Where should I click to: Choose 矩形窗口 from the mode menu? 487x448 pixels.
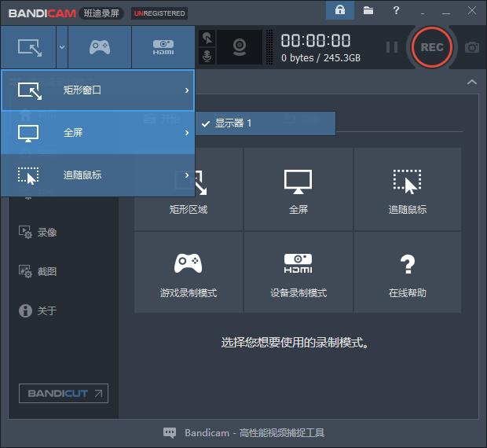coord(98,90)
